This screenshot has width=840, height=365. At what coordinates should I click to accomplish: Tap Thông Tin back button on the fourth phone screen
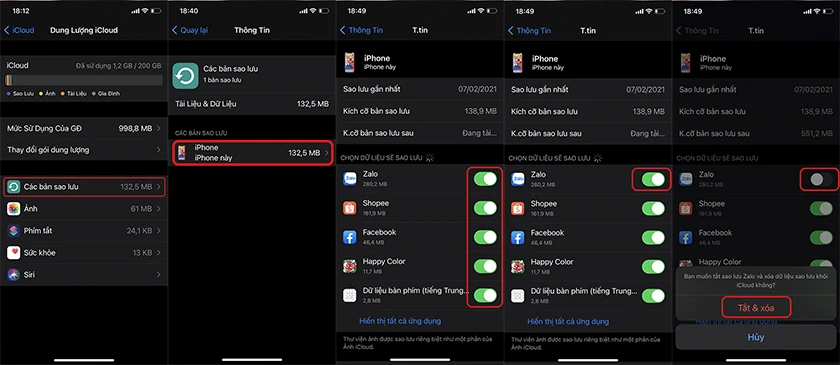coord(529,31)
